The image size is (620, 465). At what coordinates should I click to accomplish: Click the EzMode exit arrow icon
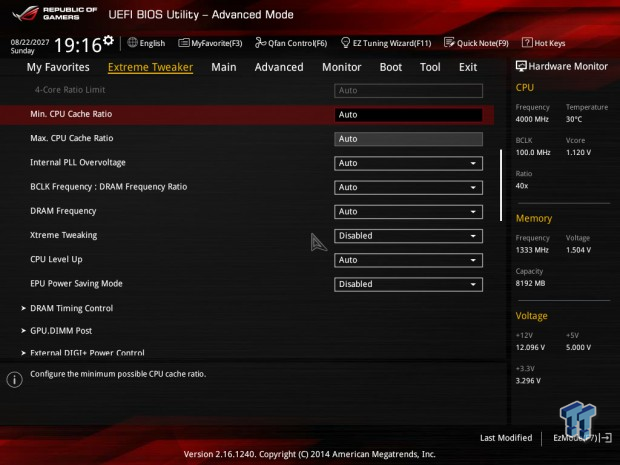pos(607,438)
